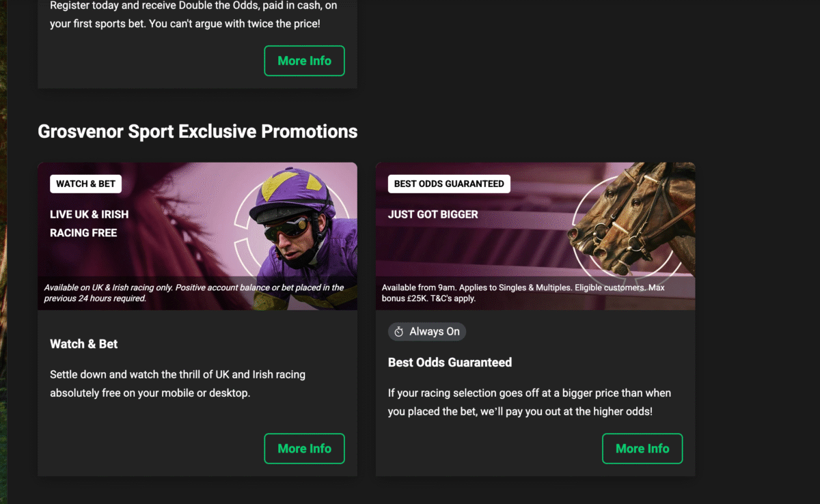Click the Best Odds Guaranteed description paragraph
The image size is (820, 504).
coord(519,402)
